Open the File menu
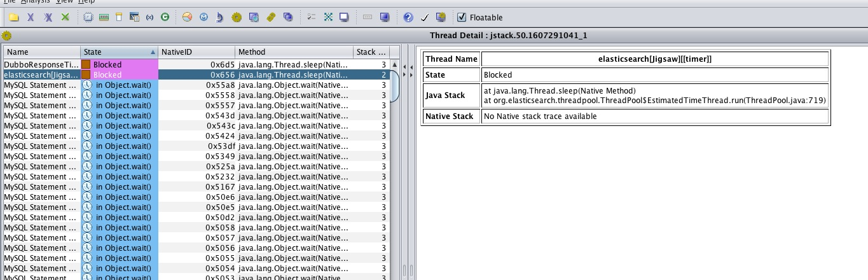Viewport: 868px width, 280px height. pyautogui.click(x=9, y=2)
